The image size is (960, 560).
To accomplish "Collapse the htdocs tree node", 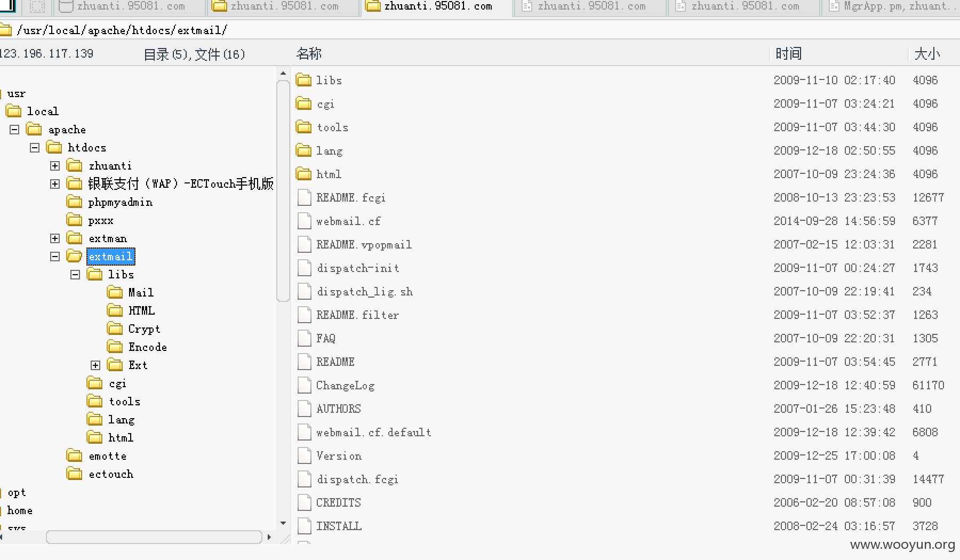I will click(x=35, y=148).
